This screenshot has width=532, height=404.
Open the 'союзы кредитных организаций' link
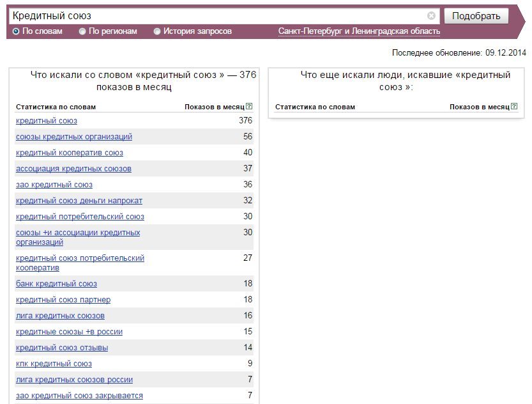[74, 137]
